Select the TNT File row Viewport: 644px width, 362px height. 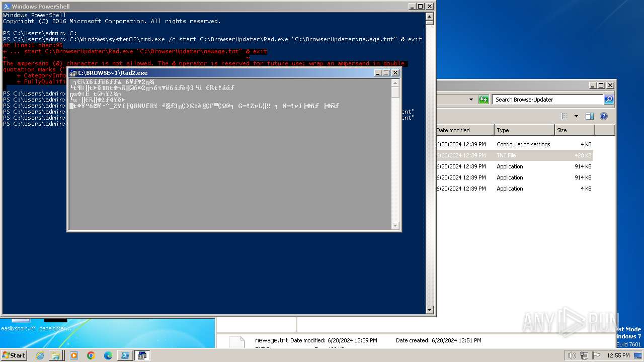(514, 155)
